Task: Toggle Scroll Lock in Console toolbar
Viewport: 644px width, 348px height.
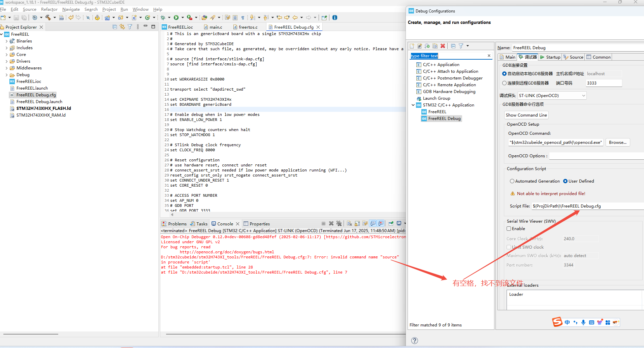Action: tap(357, 223)
